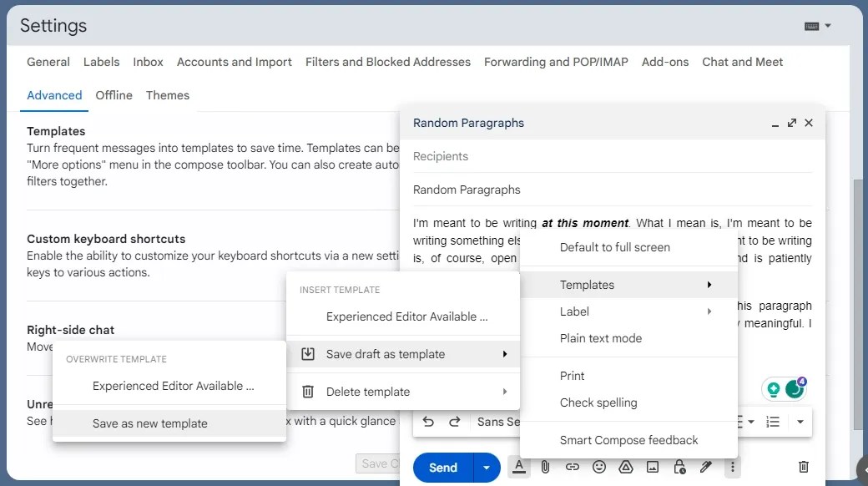Open the emoji picker icon
The height and width of the screenshot is (486, 868).
coord(599,467)
